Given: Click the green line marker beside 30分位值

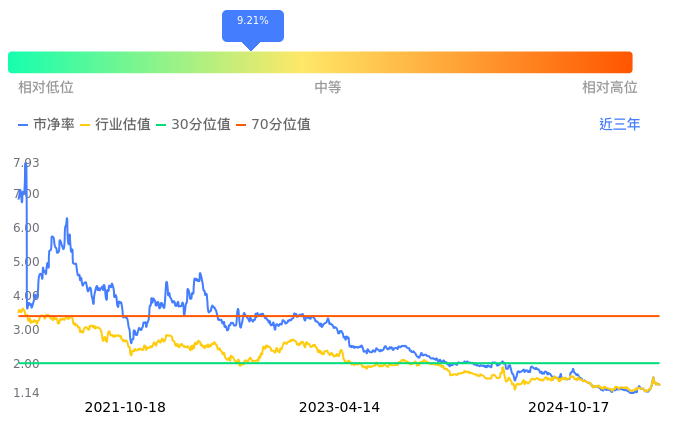Looking at the screenshot, I should tap(161, 125).
